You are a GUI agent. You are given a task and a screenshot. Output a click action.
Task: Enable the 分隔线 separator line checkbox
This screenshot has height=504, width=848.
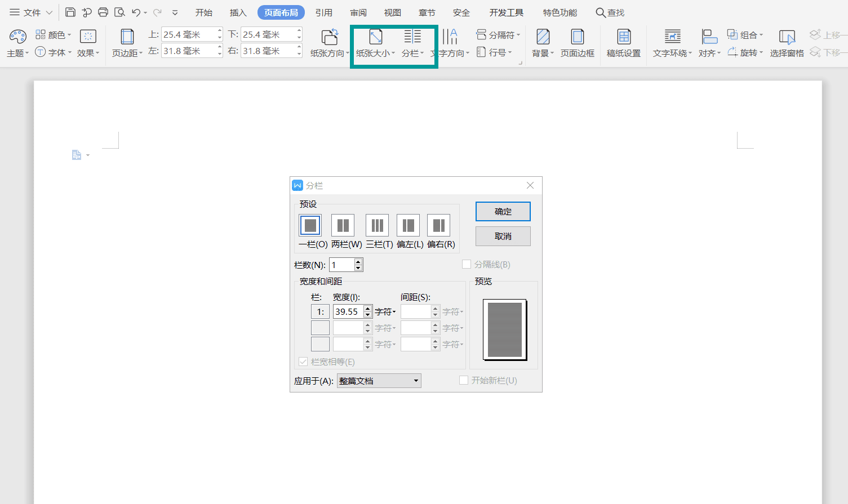(x=467, y=264)
